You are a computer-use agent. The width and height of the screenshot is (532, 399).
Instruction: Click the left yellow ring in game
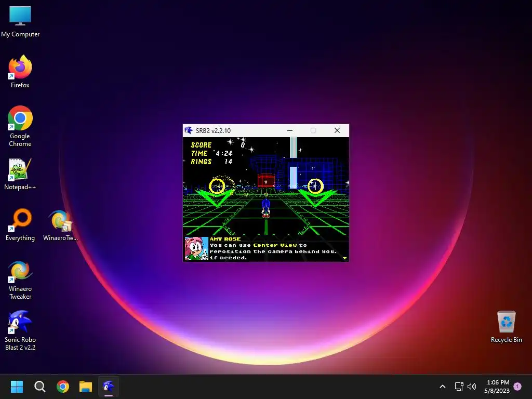217,186
